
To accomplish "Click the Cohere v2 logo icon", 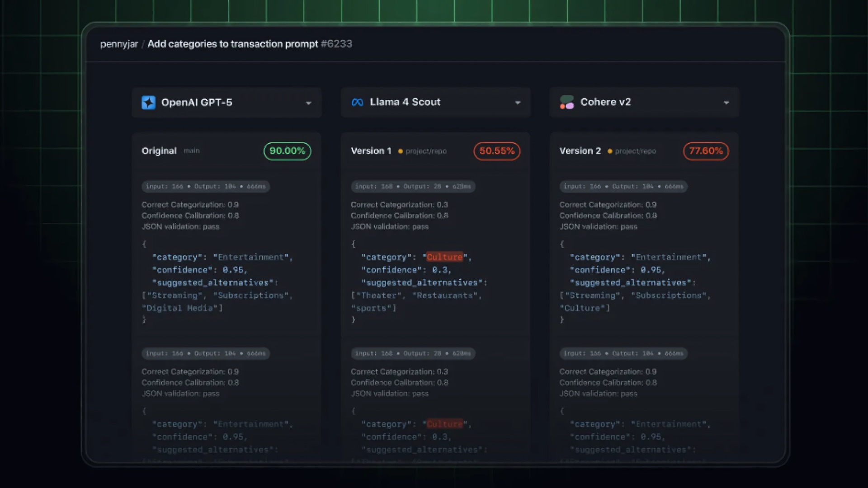I will (566, 102).
